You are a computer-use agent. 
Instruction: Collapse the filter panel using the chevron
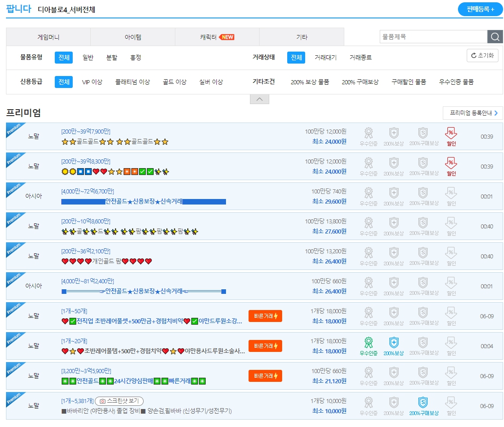point(259,99)
